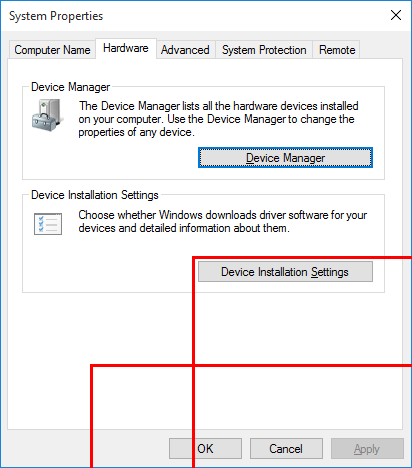Image resolution: width=412 pixels, height=468 pixels.
Task: Open the Device Manager button
Action: (285, 158)
